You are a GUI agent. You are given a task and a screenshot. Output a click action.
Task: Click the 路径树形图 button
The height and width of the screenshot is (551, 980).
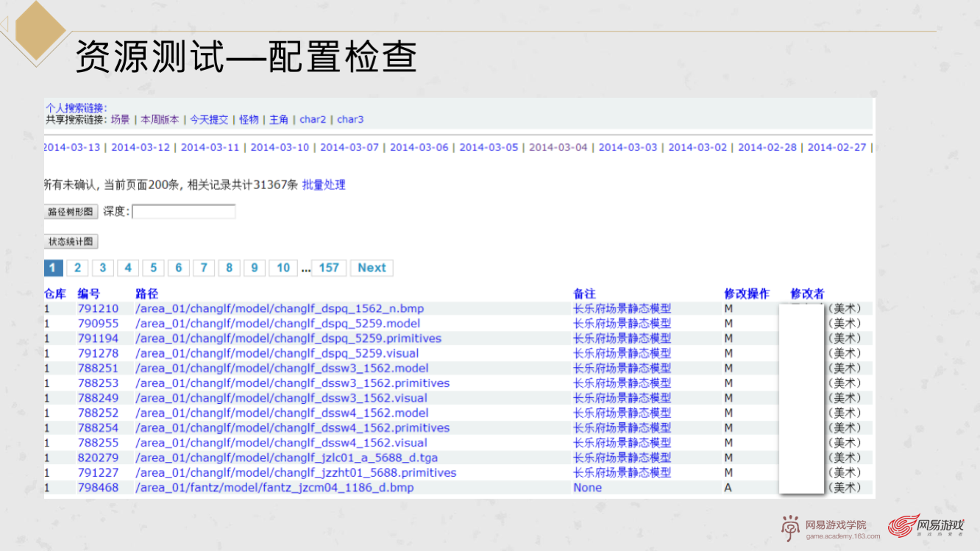71,212
